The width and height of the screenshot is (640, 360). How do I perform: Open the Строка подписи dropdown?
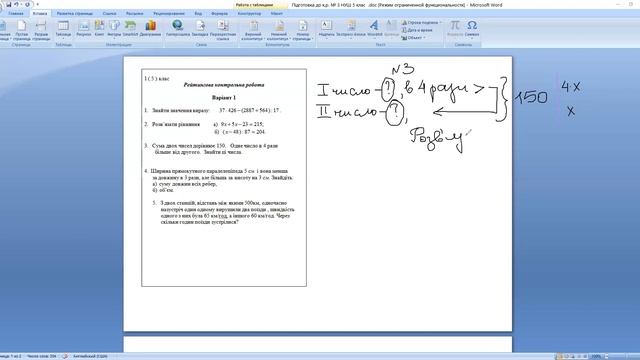(421, 23)
